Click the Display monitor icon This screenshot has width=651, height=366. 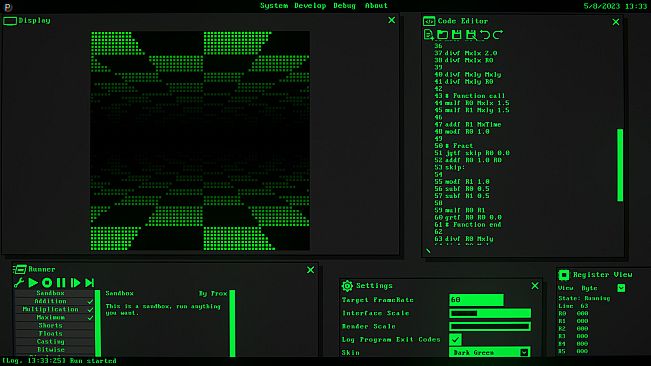click(10, 21)
